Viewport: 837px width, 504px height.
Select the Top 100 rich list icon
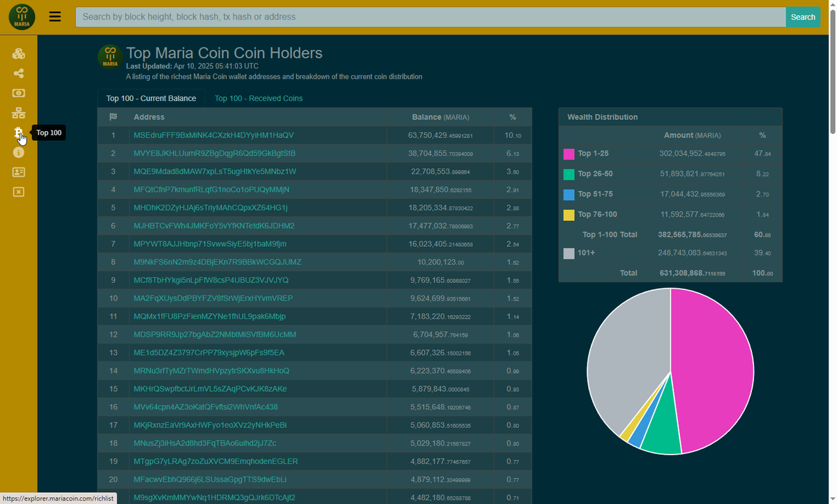click(x=19, y=132)
